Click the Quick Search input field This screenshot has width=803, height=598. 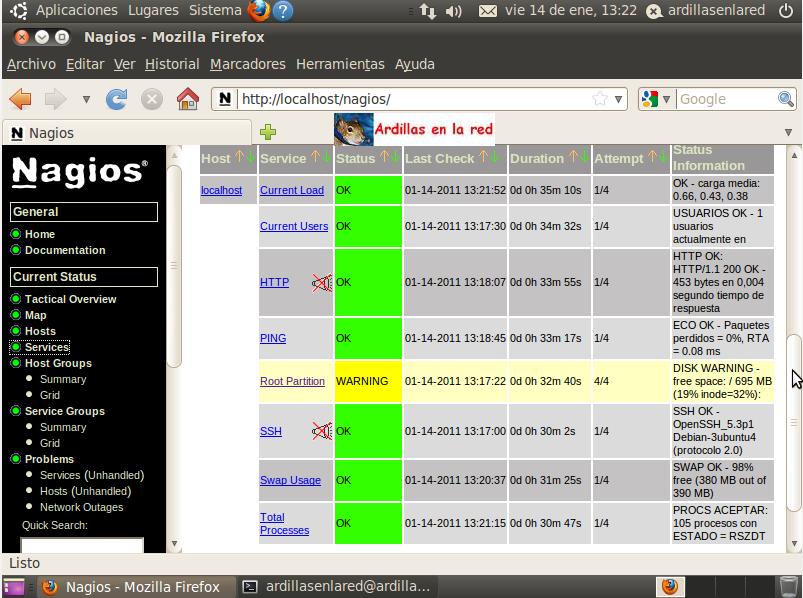(82, 545)
